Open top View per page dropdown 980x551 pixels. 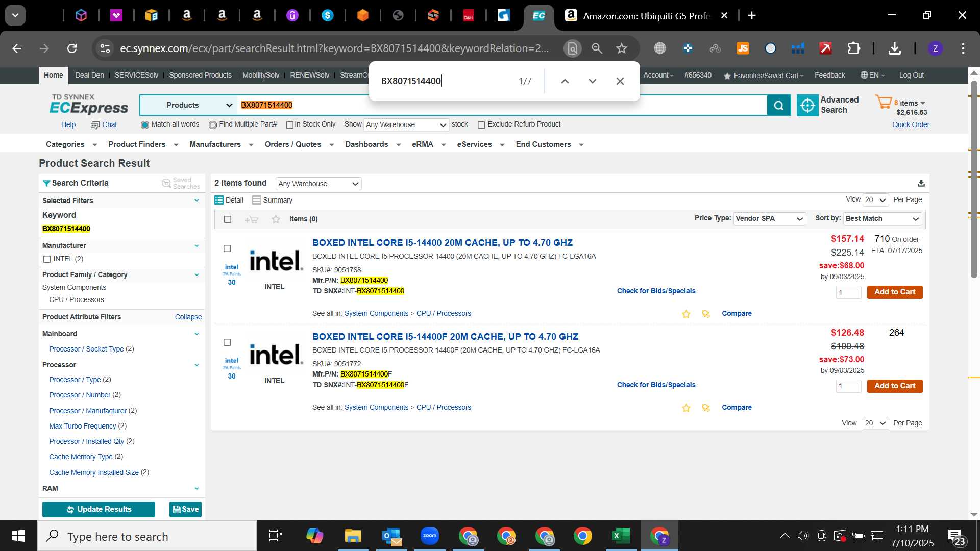(875, 200)
